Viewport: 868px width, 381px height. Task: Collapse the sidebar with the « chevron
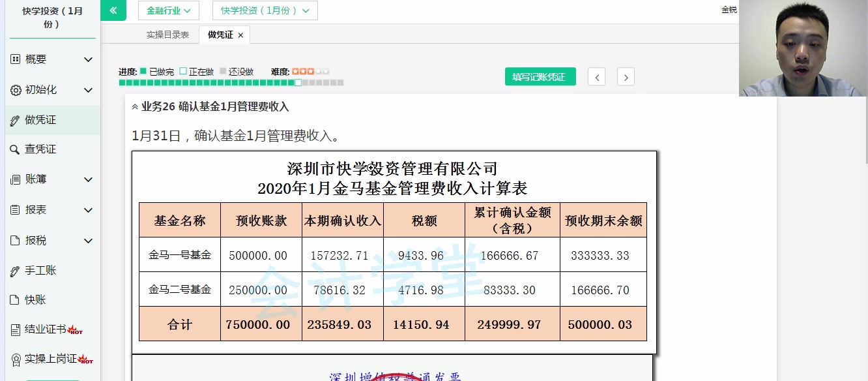pos(113,10)
